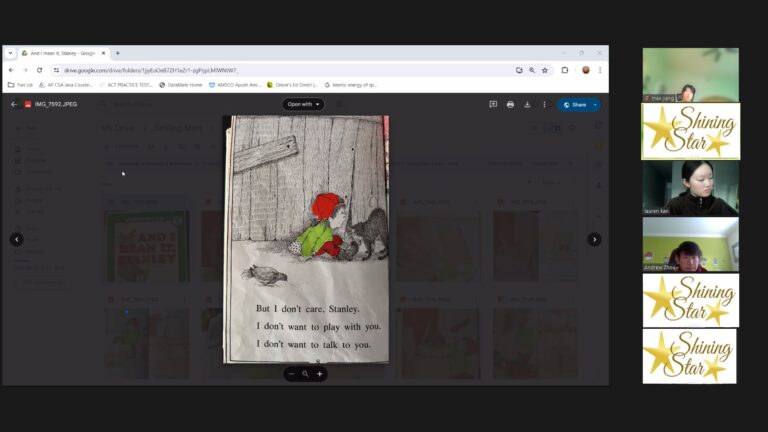Screen dimensions: 768x432
Task: Close the image preview with back arrow
Action: [14, 104]
